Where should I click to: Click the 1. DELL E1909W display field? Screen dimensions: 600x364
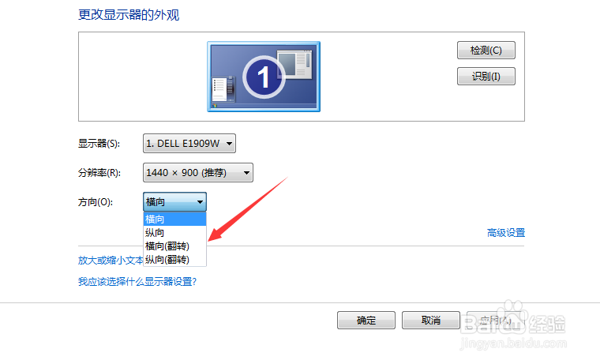pyautogui.click(x=189, y=144)
